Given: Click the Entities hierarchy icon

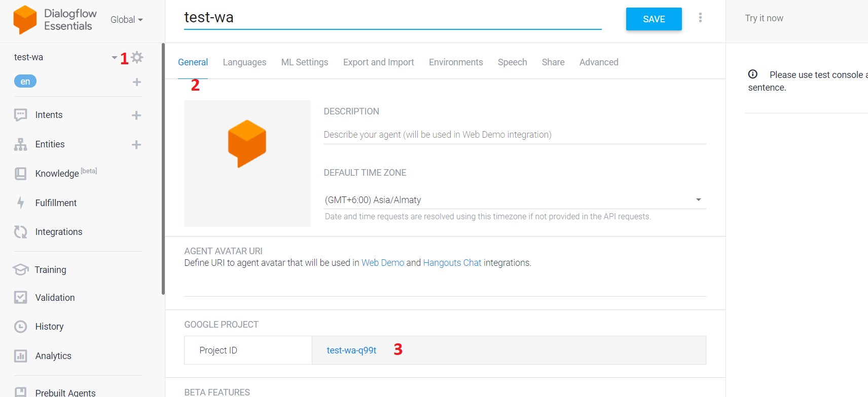Looking at the screenshot, I should tap(20, 144).
